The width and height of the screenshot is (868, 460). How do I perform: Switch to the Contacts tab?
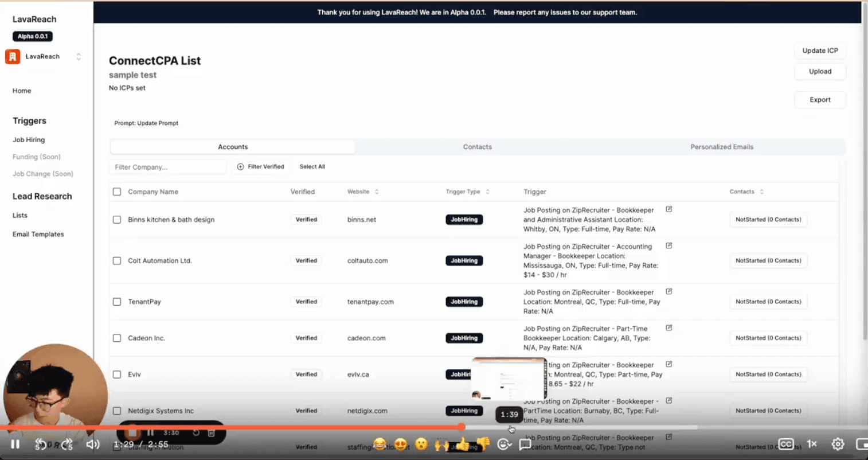[x=477, y=147]
